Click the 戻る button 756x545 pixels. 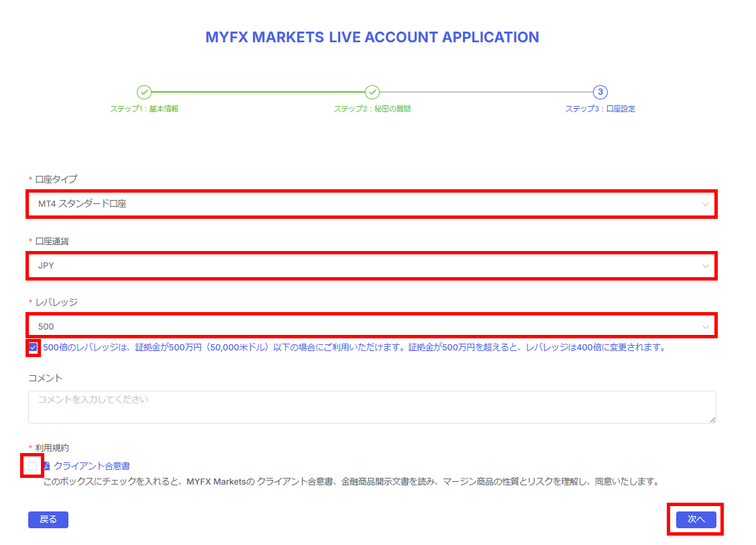coord(48,519)
